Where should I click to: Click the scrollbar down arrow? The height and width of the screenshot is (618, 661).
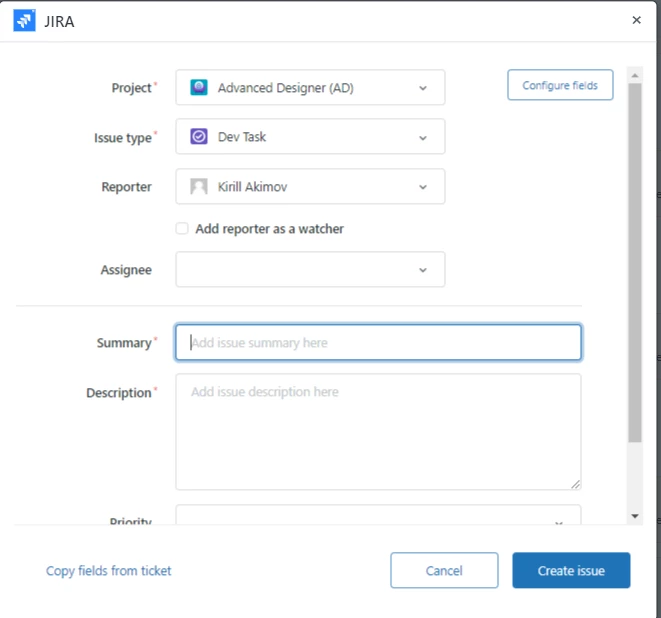[x=634, y=516]
